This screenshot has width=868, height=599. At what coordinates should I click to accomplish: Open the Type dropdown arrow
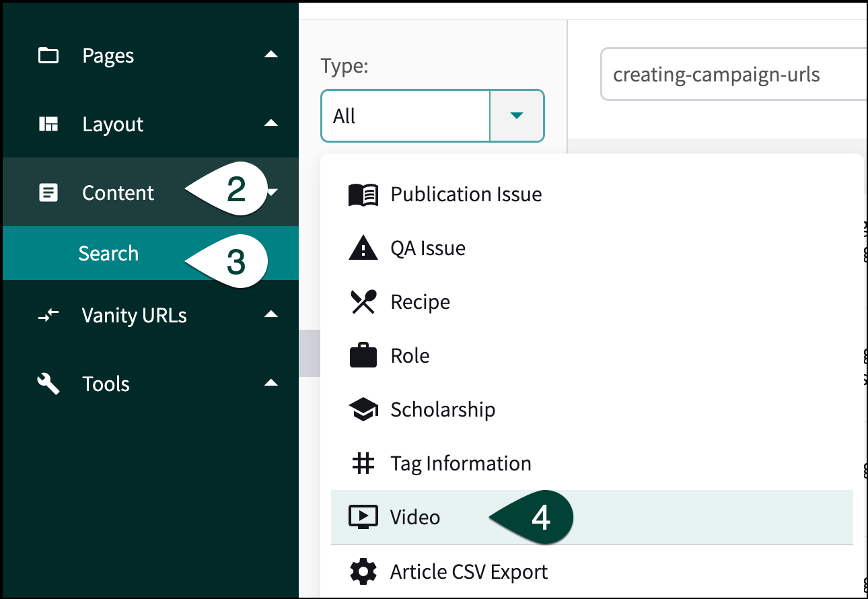tap(516, 116)
